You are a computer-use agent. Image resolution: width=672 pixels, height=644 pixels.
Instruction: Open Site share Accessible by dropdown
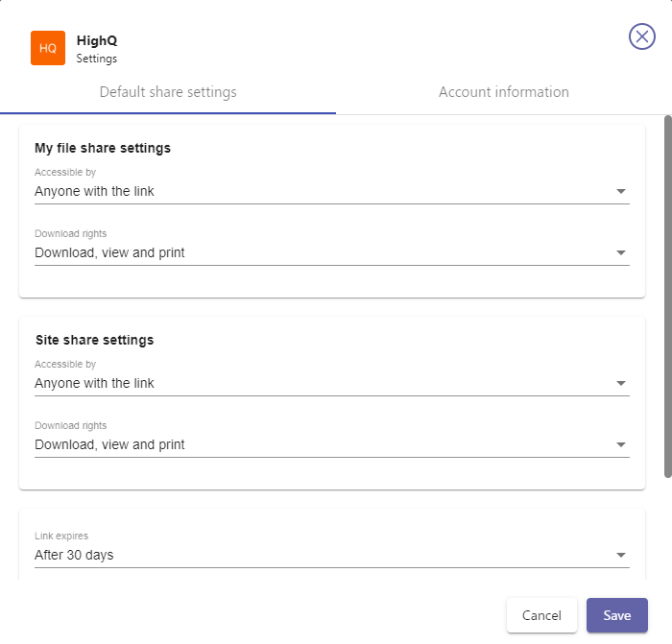317,383
